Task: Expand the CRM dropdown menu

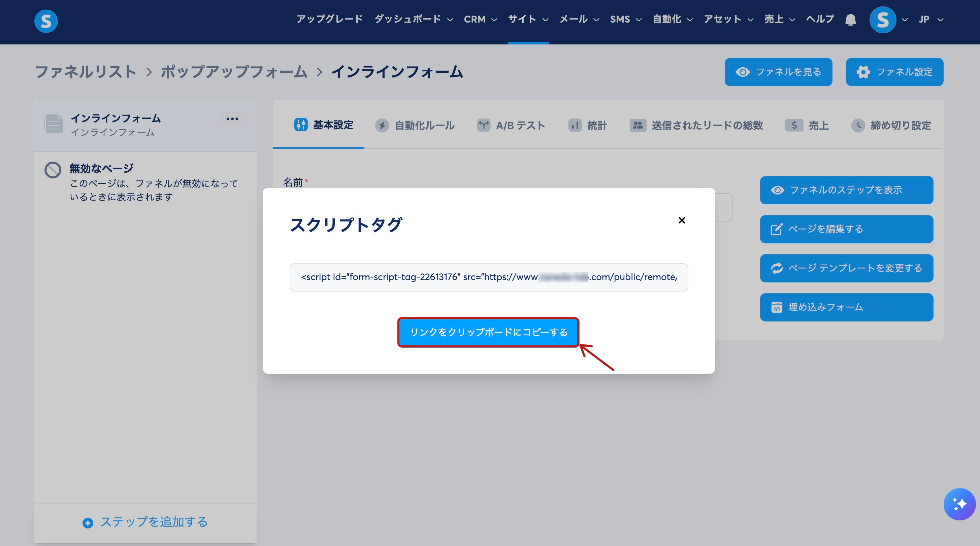Action: [480, 20]
